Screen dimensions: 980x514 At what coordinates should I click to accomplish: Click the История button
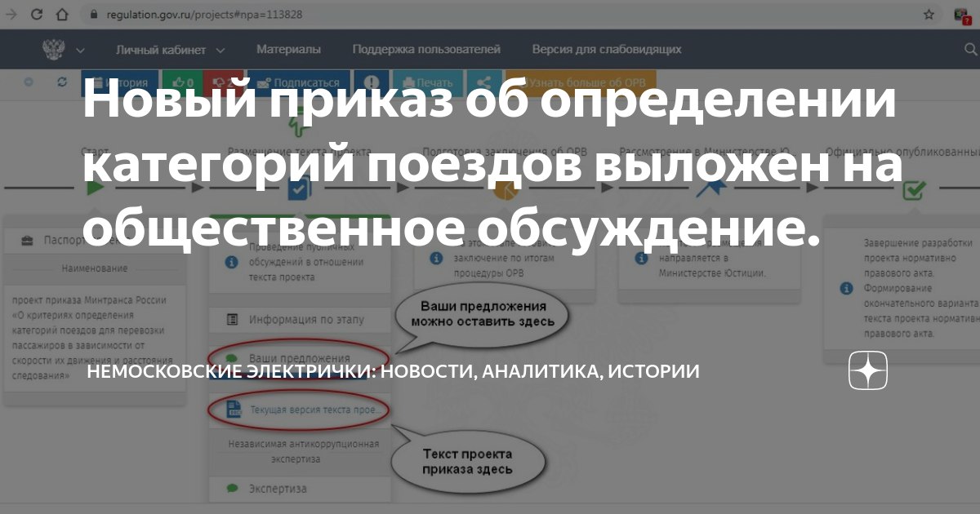[x=120, y=83]
